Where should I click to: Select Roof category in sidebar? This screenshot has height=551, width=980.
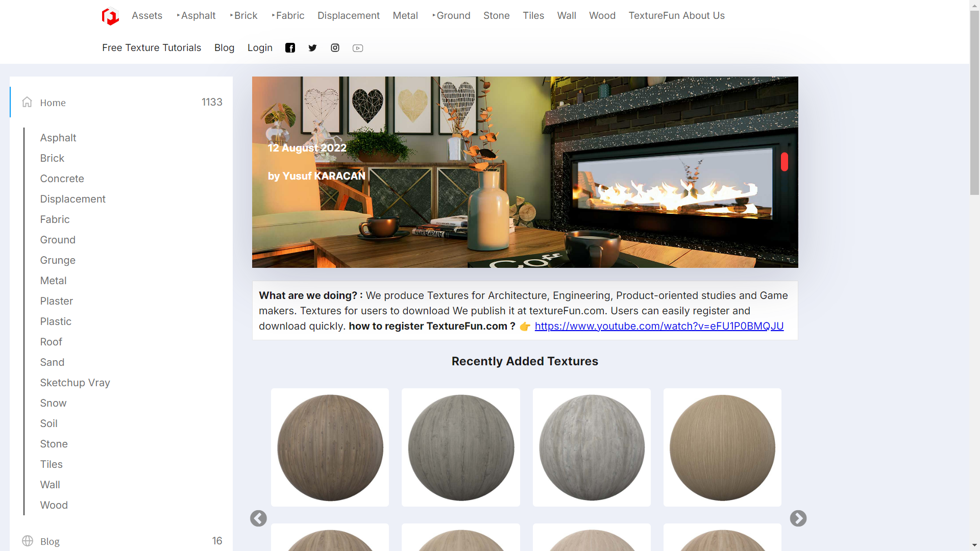pyautogui.click(x=51, y=342)
